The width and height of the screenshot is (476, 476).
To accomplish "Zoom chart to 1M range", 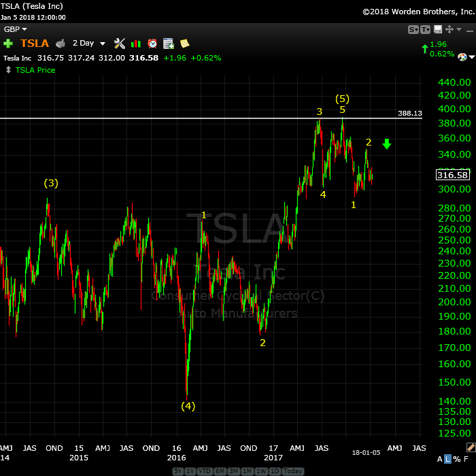I will pyautogui.click(x=247, y=471).
